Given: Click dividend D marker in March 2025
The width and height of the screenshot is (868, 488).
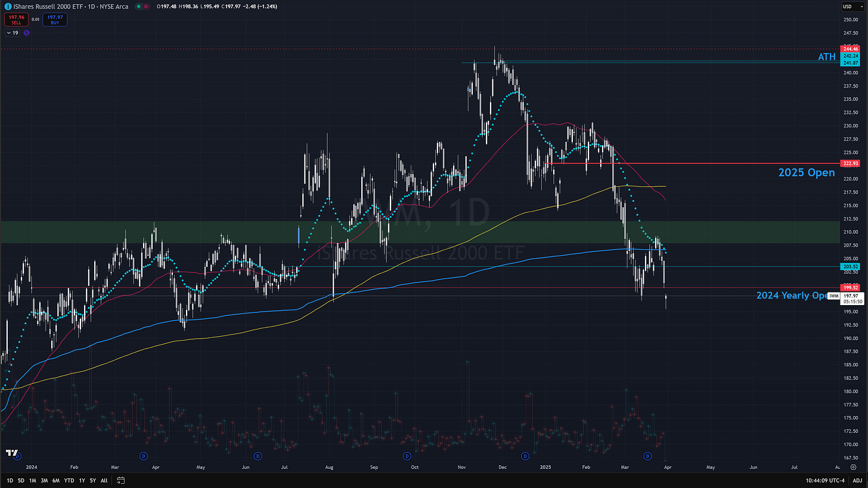Looking at the screenshot, I should click(648, 456).
